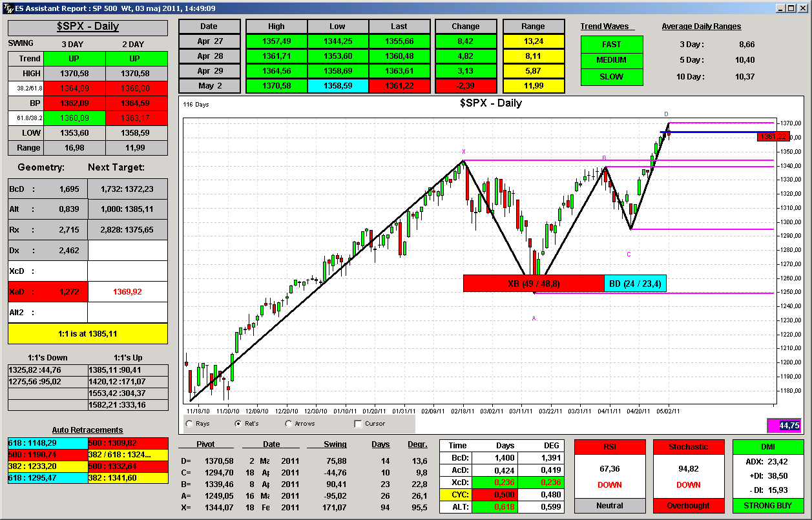812x520 pixels.
Task: Click the $SPX - Daily header label
Action: pos(88,27)
